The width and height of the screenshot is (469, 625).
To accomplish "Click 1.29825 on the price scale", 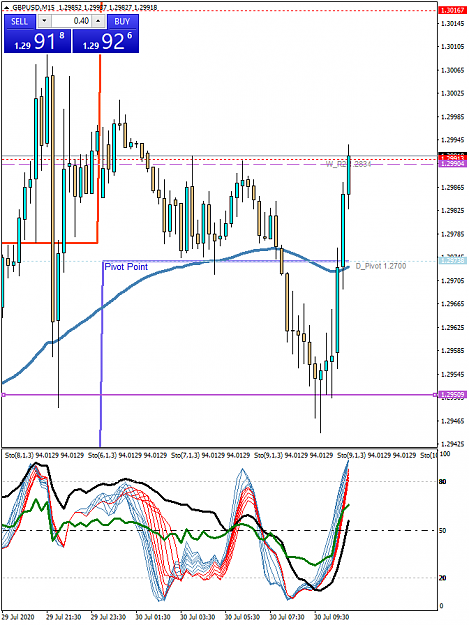I will coord(453,210).
